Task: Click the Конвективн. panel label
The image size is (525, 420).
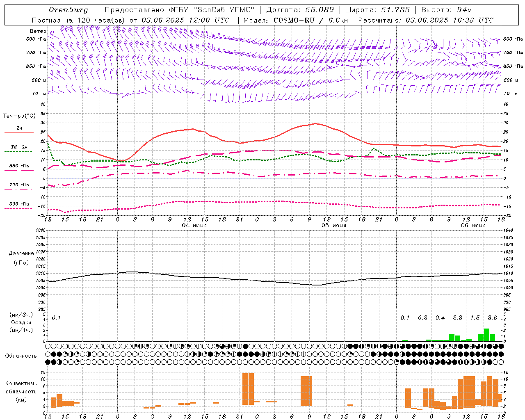Action: pyautogui.click(x=21, y=383)
